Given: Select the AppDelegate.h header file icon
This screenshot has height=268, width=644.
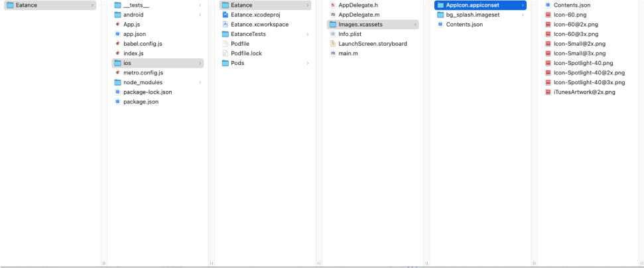Looking at the screenshot, I should 333,5.
